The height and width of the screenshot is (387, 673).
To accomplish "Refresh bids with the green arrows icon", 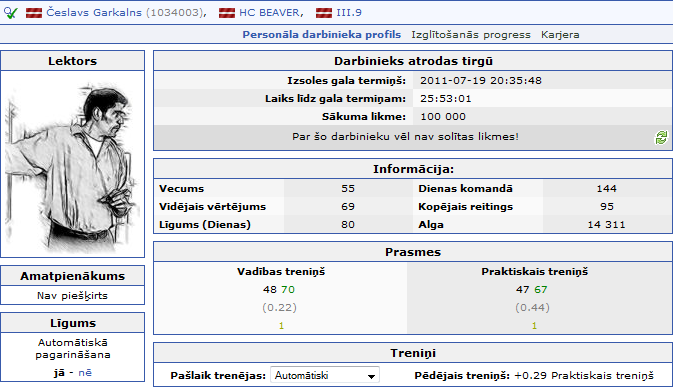I will click(661, 138).
